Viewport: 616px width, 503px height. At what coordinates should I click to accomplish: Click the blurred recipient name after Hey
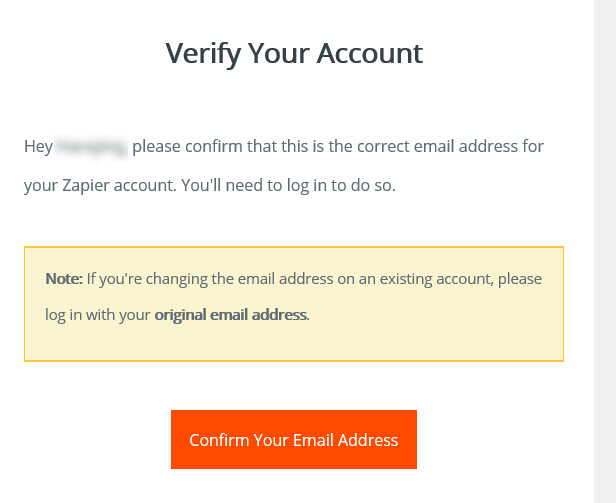(x=91, y=148)
